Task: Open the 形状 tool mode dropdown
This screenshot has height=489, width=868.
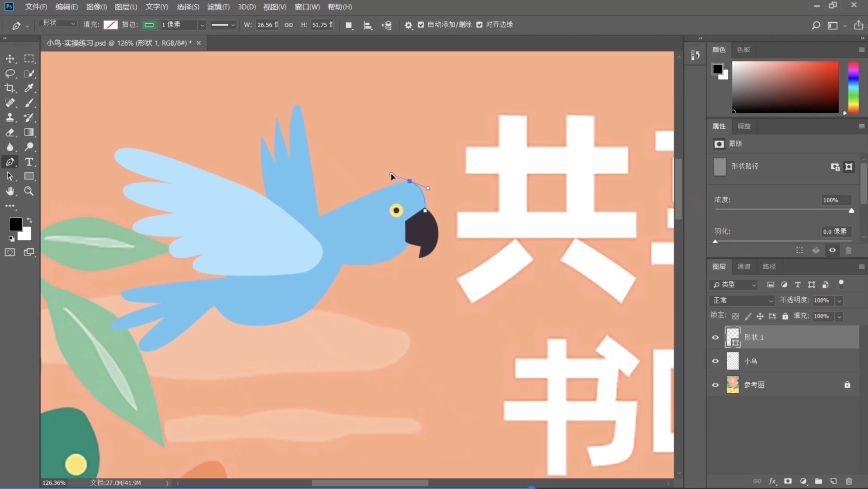Action: pos(58,23)
